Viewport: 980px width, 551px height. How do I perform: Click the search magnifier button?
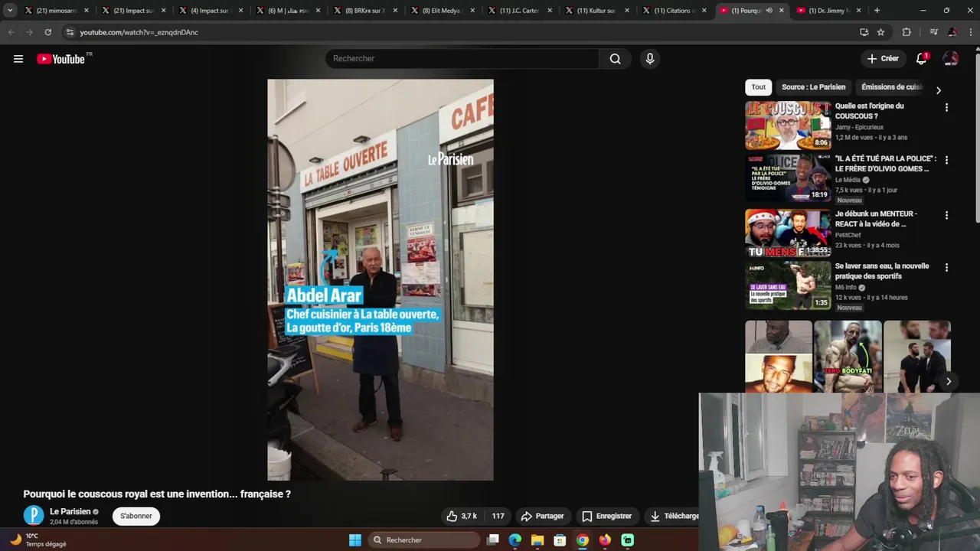(615, 59)
